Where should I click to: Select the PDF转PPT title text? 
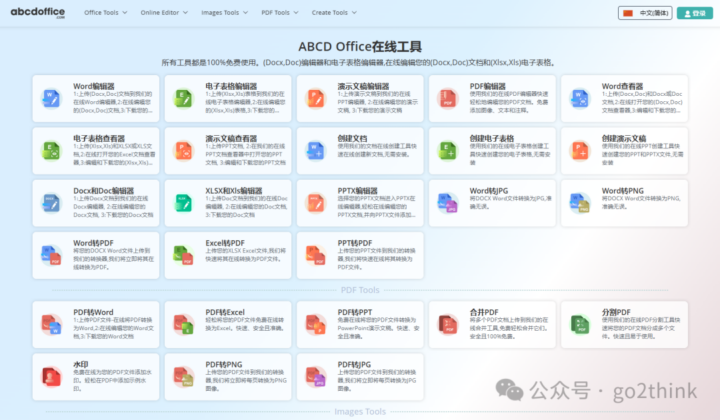(x=355, y=312)
